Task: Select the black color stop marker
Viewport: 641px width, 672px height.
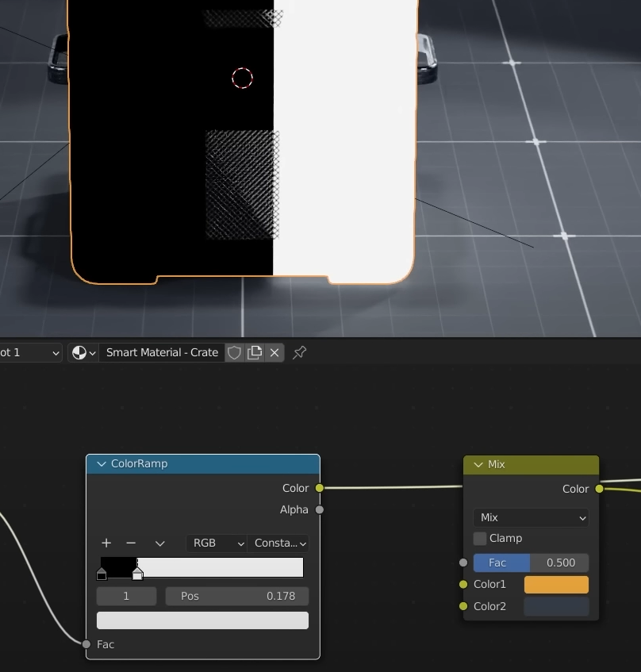Action: 102,574
